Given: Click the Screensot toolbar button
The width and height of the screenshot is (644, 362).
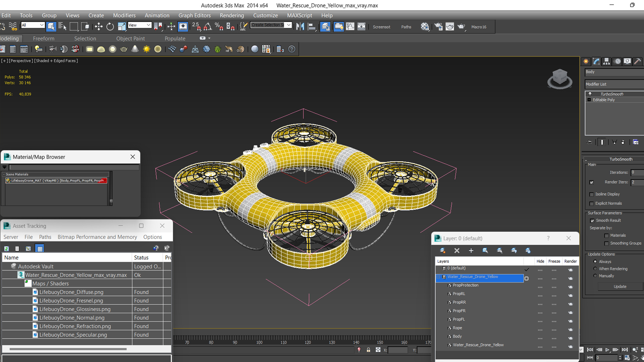Looking at the screenshot, I should 381,27.
